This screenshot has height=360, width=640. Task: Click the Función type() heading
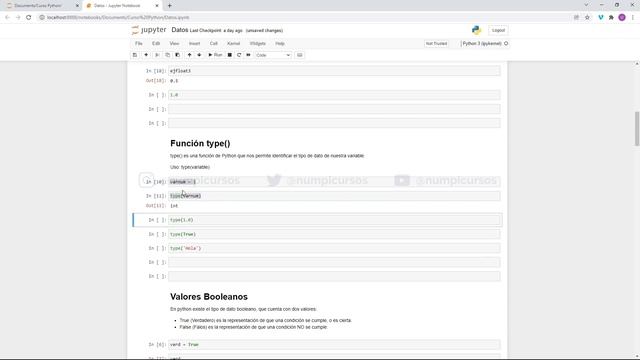coord(200,143)
